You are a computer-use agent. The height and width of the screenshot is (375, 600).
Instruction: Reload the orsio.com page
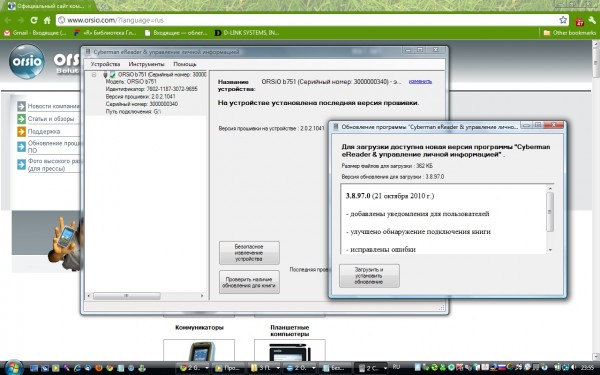pos(34,20)
